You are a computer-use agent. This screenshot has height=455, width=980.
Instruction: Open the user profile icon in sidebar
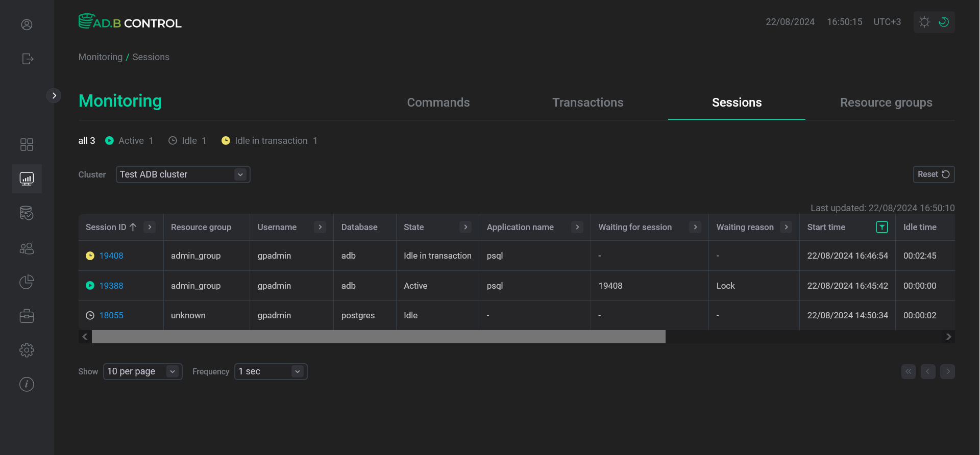(27, 24)
